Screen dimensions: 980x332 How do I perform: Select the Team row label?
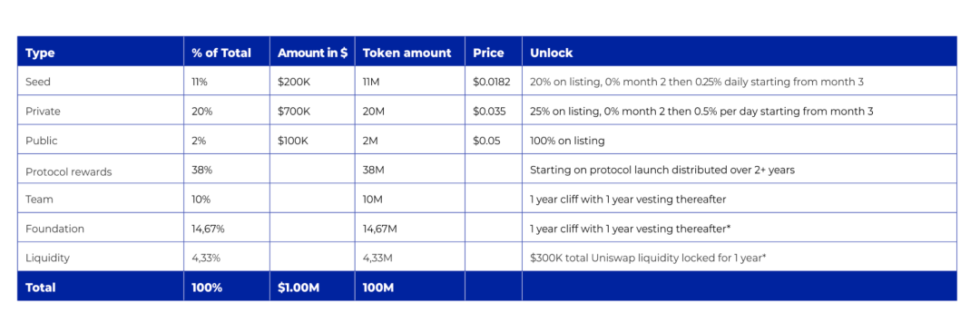coord(39,200)
